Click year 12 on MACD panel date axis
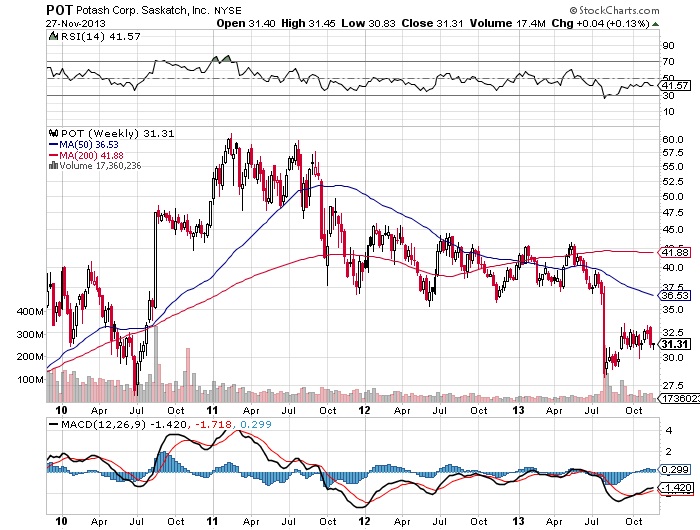The width and height of the screenshot is (700, 530). (365, 521)
